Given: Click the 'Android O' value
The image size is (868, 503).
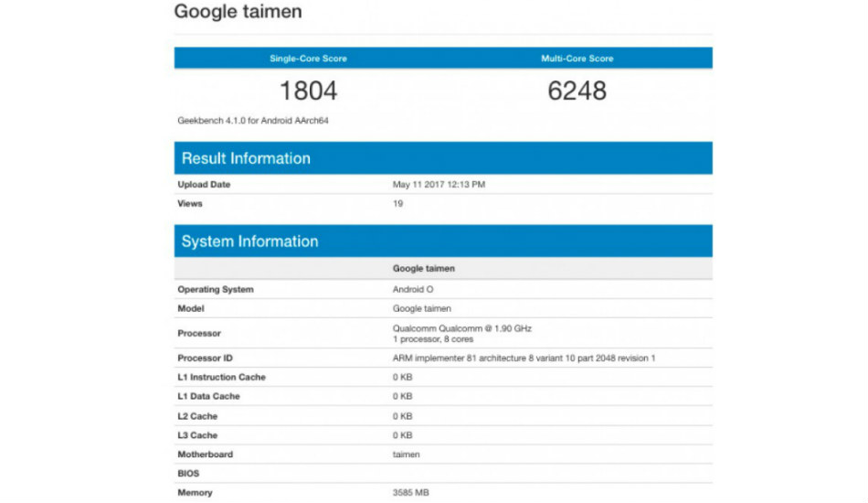Looking at the screenshot, I should 413,290.
